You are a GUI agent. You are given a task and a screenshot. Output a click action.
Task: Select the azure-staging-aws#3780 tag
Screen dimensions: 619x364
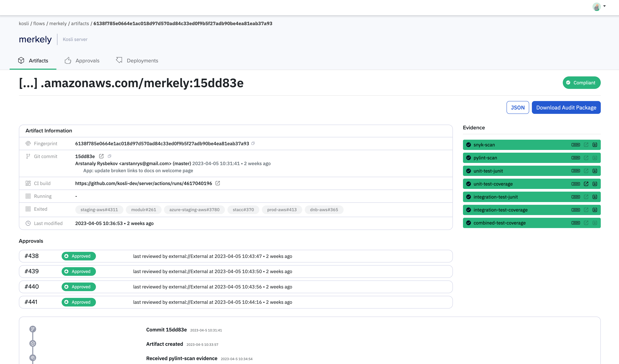pyautogui.click(x=194, y=210)
